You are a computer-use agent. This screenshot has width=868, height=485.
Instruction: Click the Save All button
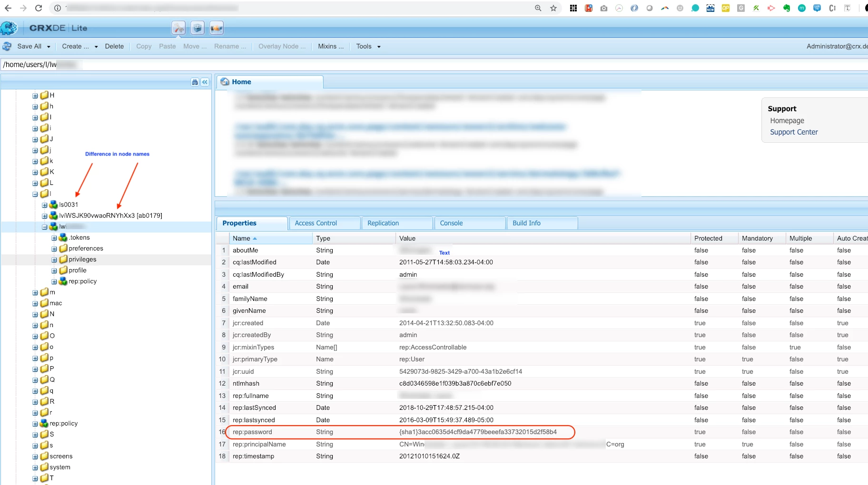click(x=29, y=46)
